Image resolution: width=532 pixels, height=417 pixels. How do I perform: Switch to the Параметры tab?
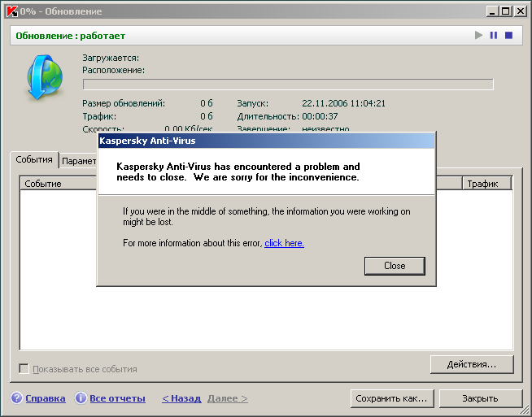79,161
